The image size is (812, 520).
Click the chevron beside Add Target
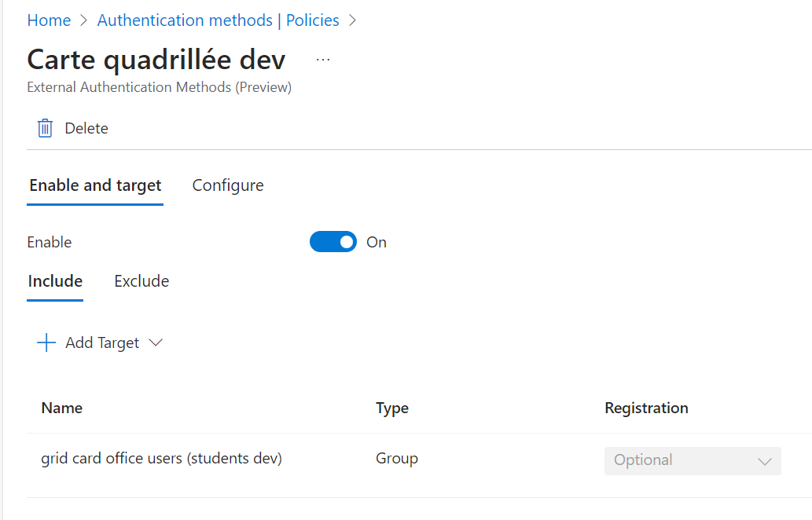coord(156,343)
